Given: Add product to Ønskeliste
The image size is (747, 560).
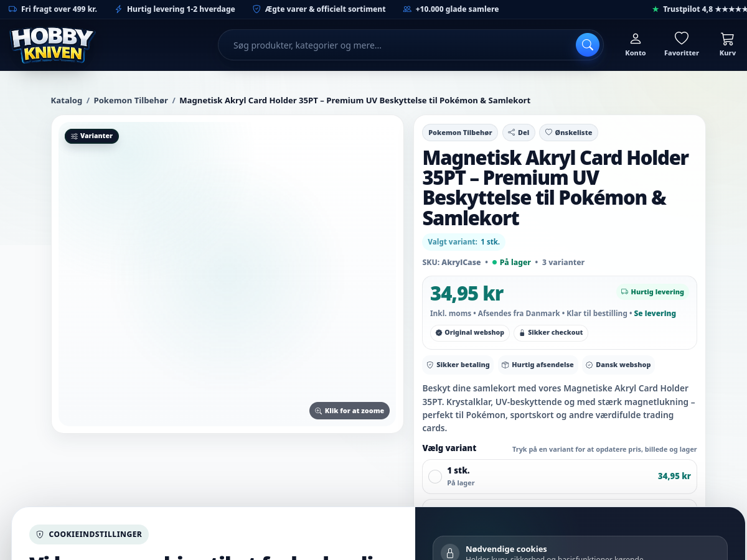Looking at the screenshot, I should (568, 133).
